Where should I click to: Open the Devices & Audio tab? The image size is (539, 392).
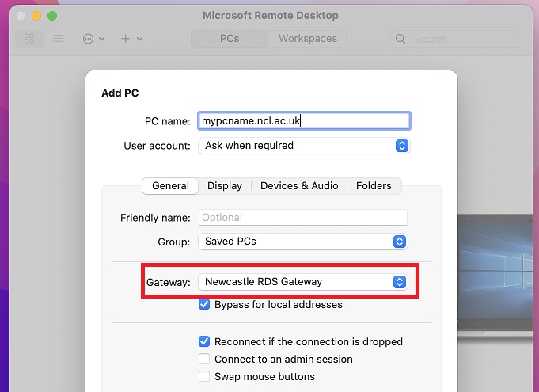click(299, 186)
